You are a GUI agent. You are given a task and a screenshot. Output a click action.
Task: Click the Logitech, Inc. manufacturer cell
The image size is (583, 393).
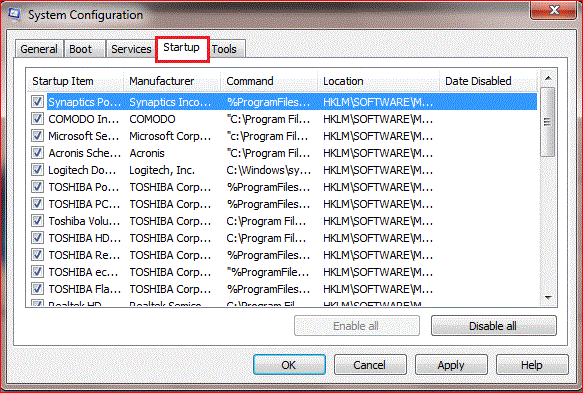[x=162, y=170]
